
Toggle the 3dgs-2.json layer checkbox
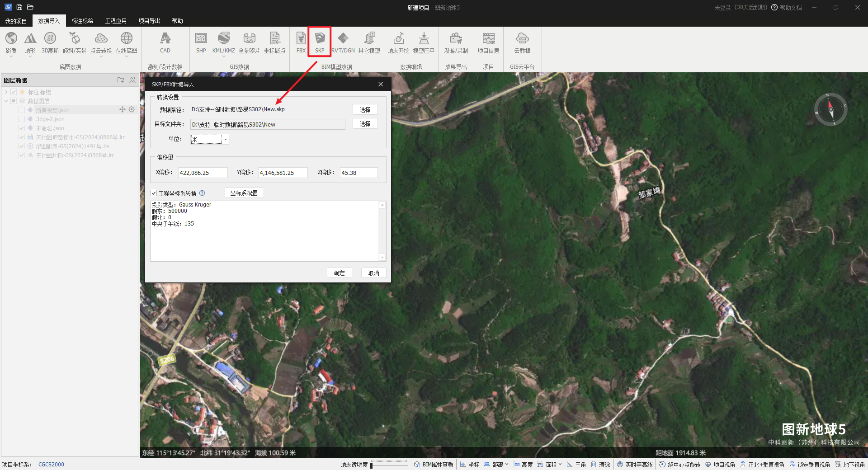coord(22,119)
